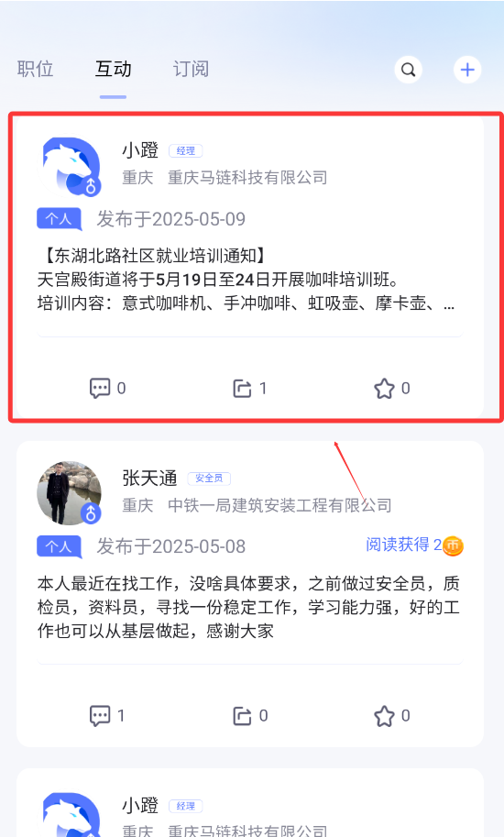The height and width of the screenshot is (837, 504).
Task: Switch to the 职位 tab
Action: pyautogui.click(x=35, y=69)
